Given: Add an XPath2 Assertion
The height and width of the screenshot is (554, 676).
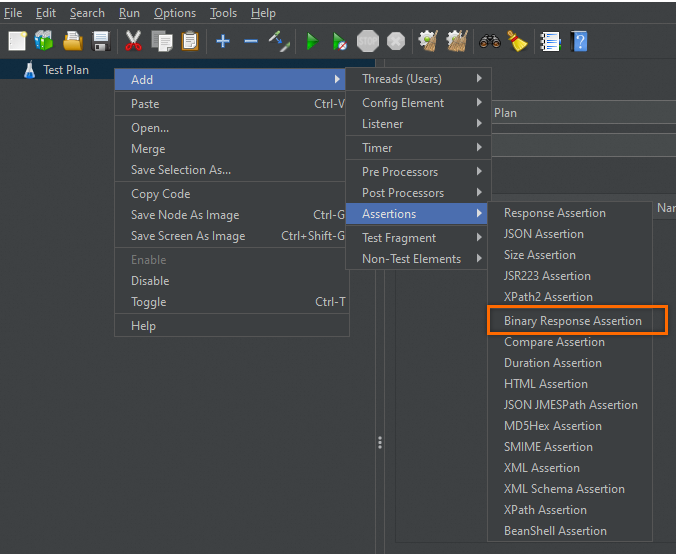Looking at the screenshot, I should tap(570, 297).
